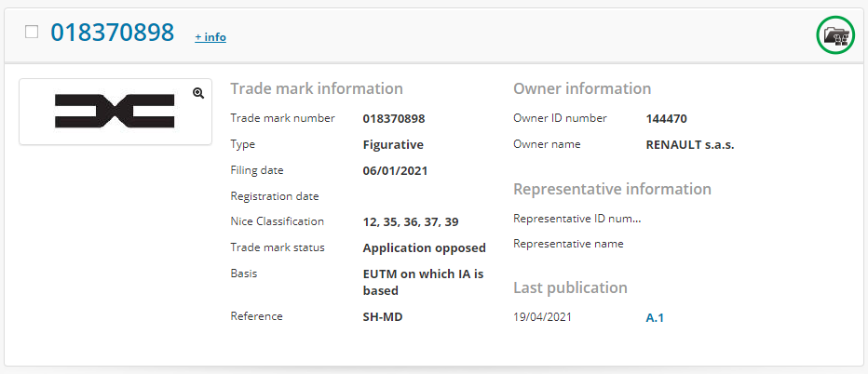Click the filing date 06/01/2021
Image resolution: width=868 pixels, height=374 pixels.
[395, 171]
